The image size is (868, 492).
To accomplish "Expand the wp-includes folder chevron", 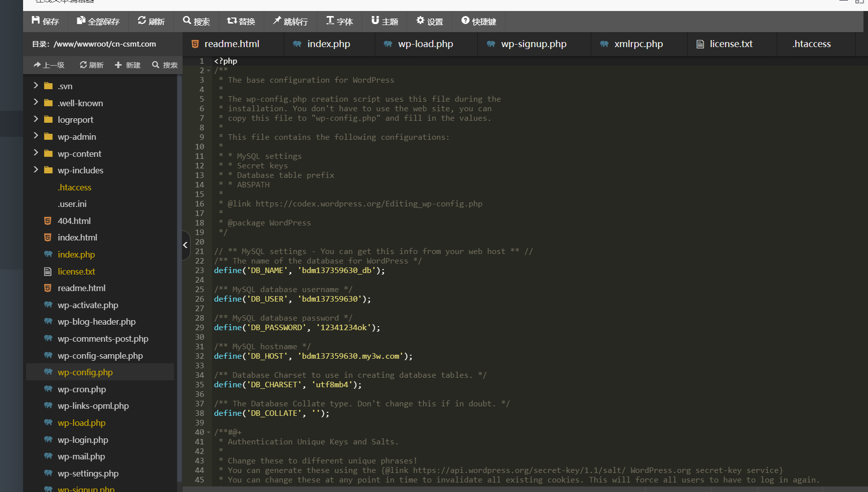I will [36, 170].
